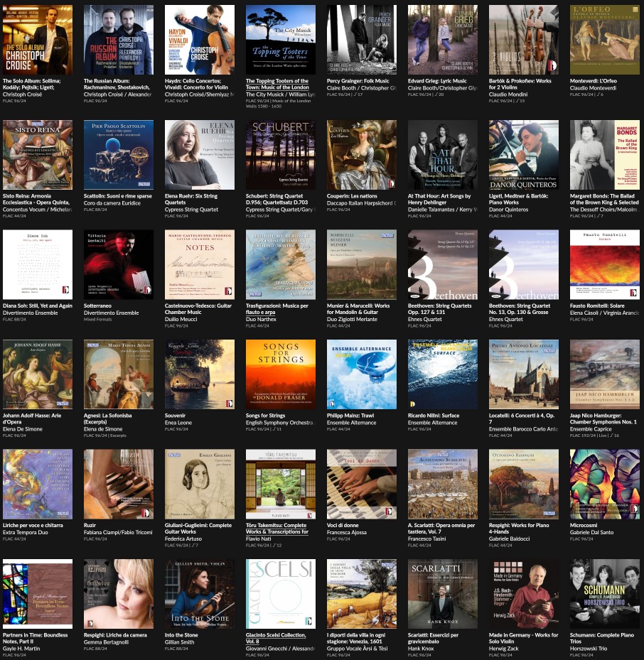Select Souvenir by Enea Leone cover
Screen dimensions: 644x660
(x=200, y=374)
